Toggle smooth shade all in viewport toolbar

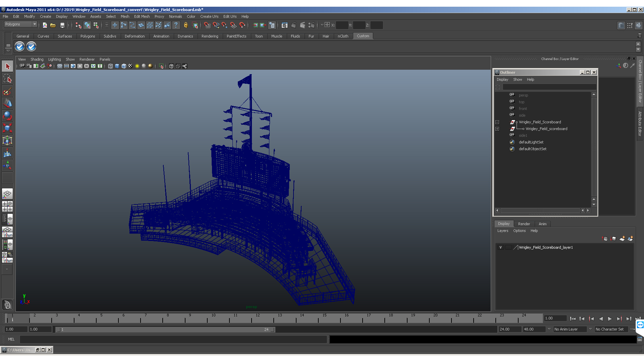click(x=117, y=66)
